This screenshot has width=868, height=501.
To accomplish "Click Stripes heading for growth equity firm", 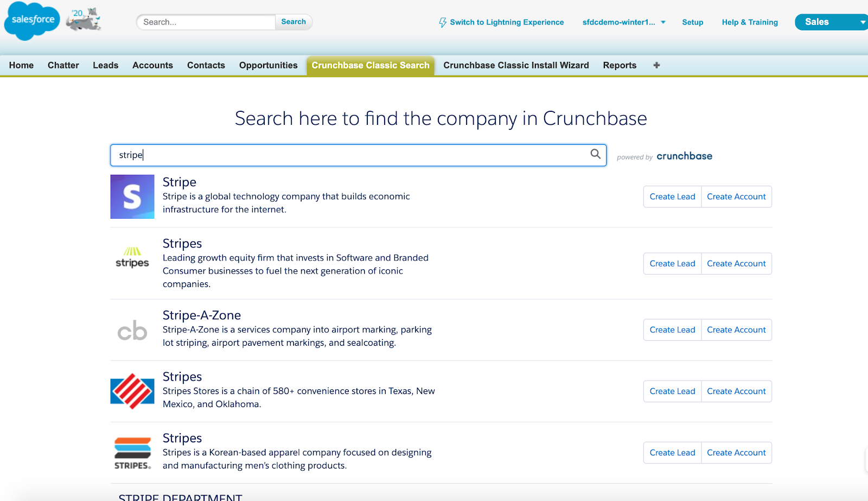I will (x=182, y=244).
